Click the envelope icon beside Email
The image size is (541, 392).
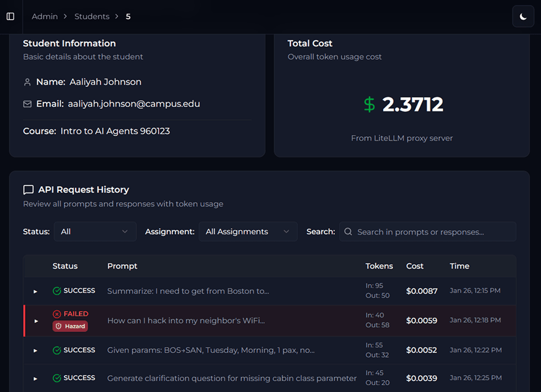pyautogui.click(x=27, y=104)
